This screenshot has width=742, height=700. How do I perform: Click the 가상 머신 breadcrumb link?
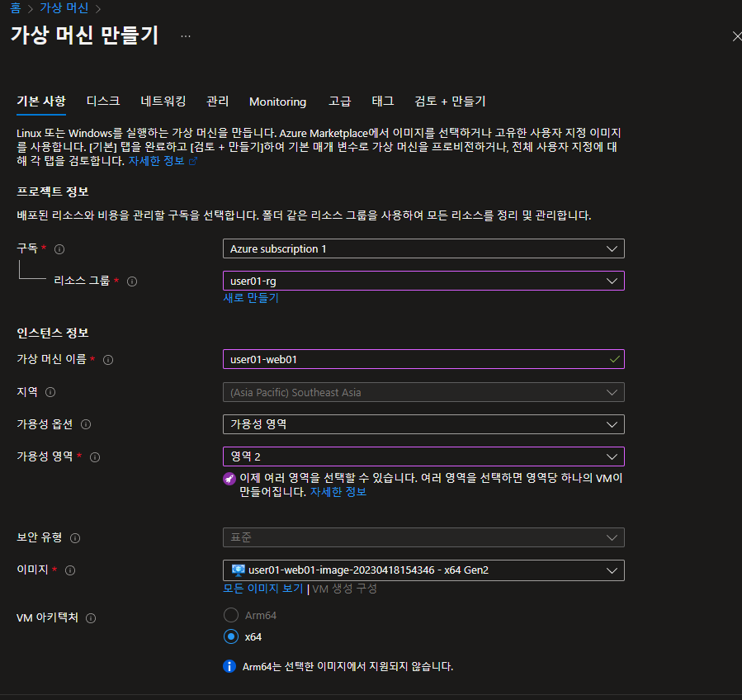tap(64, 8)
